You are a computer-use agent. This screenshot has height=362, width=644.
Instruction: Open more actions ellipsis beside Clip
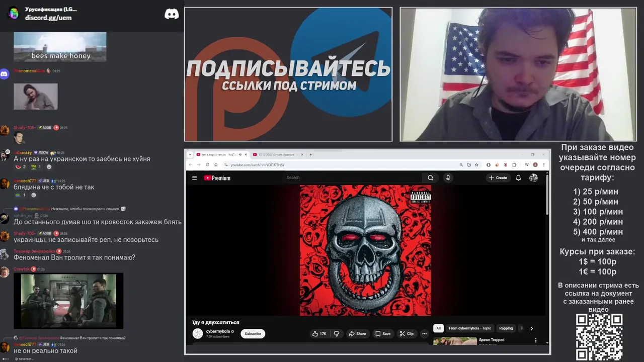[424, 333]
